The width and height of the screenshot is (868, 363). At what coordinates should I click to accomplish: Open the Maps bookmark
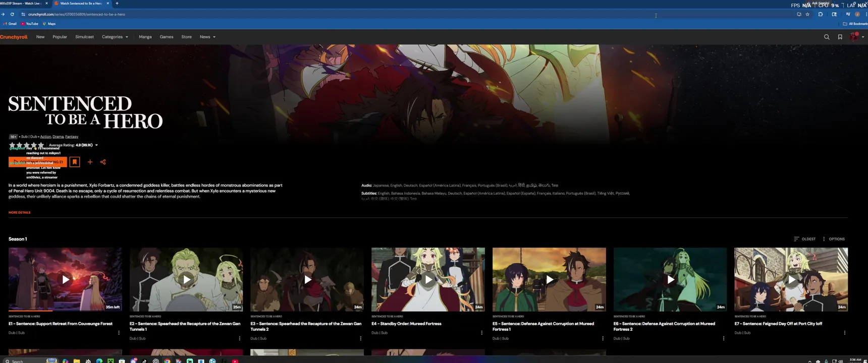point(49,24)
